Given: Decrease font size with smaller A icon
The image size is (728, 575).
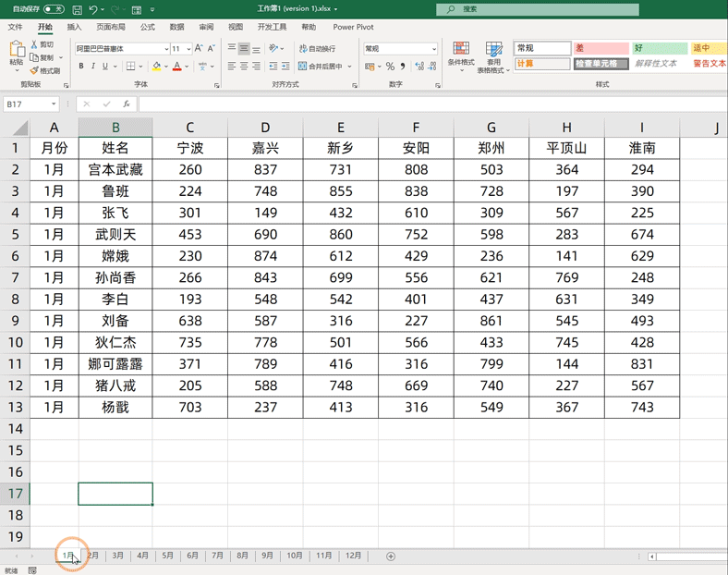Looking at the screenshot, I should [x=212, y=48].
